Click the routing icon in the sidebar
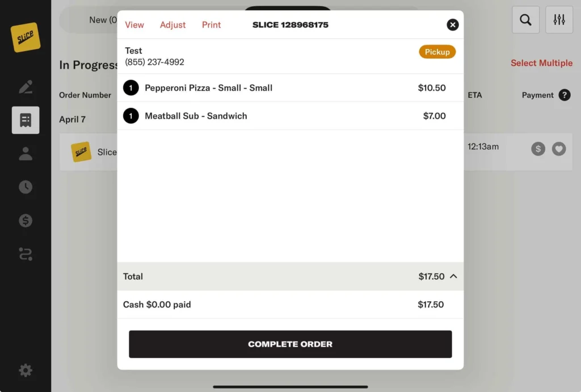The width and height of the screenshot is (581, 392). click(x=26, y=254)
